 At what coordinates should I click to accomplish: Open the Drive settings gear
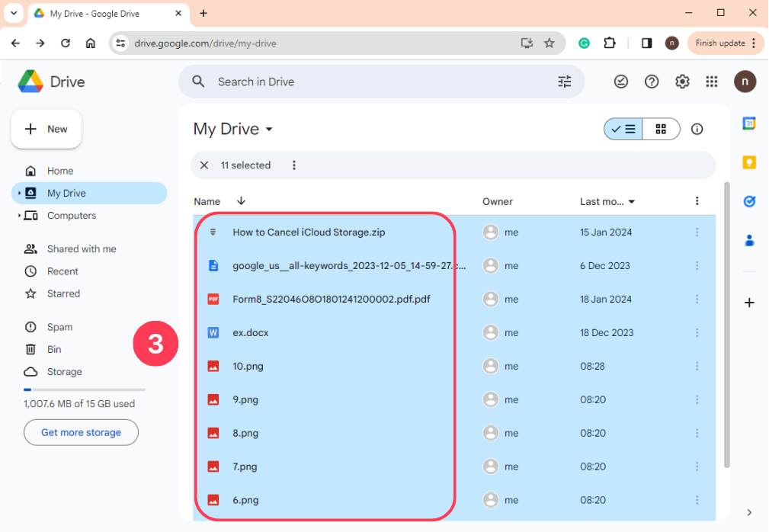click(x=682, y=82)
